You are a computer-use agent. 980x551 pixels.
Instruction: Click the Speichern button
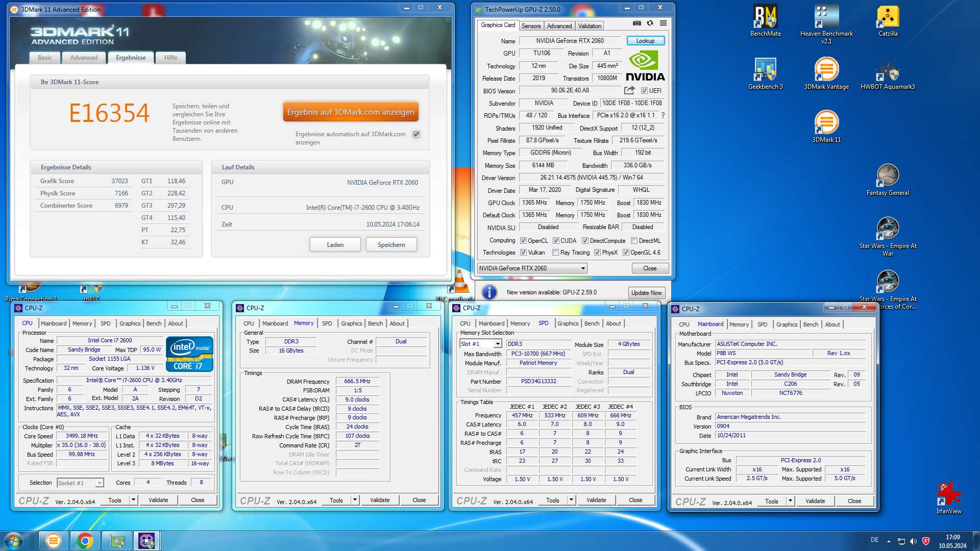click(x=391, y=245)
